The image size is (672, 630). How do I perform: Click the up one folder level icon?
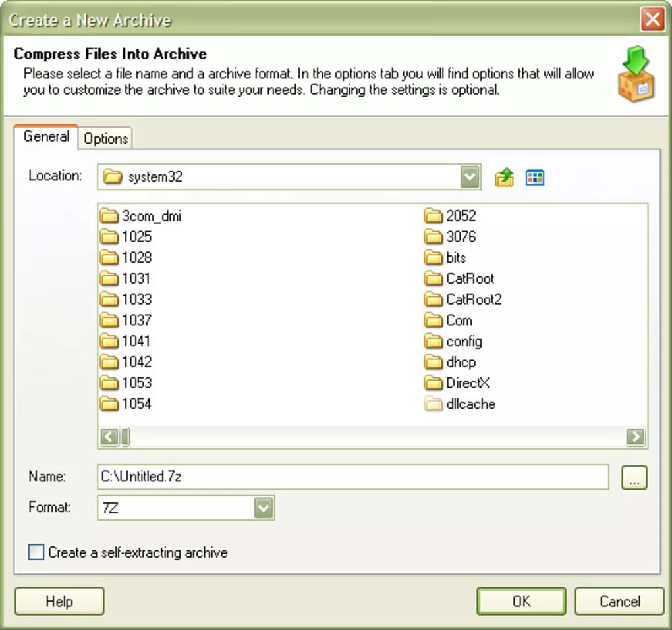[x=504, y=178]
